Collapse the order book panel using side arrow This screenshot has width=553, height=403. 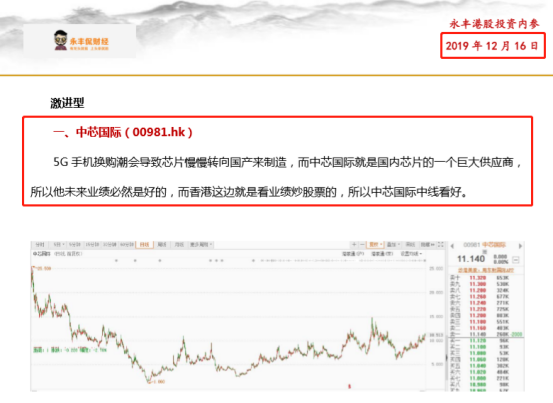446,357
